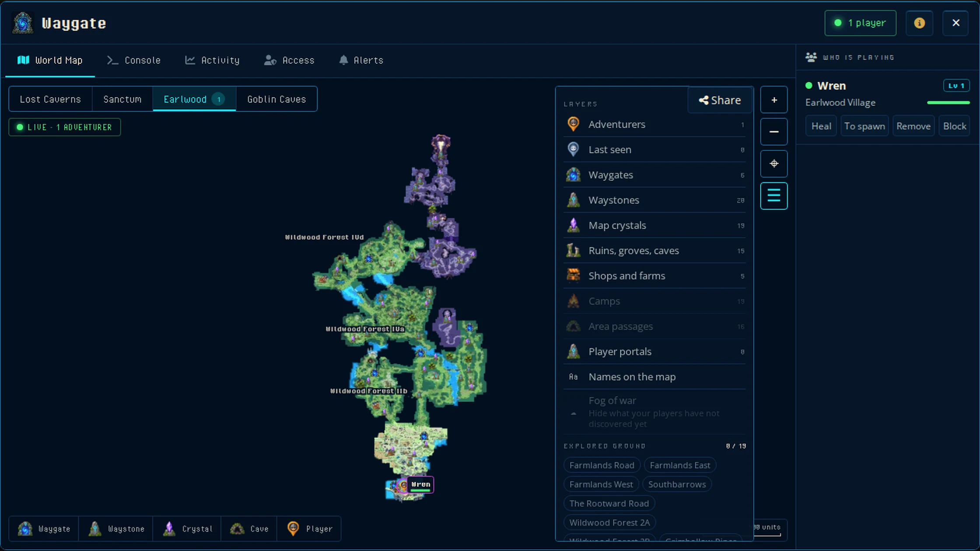
Task: Toggle Names on the map
Action: 654,377
